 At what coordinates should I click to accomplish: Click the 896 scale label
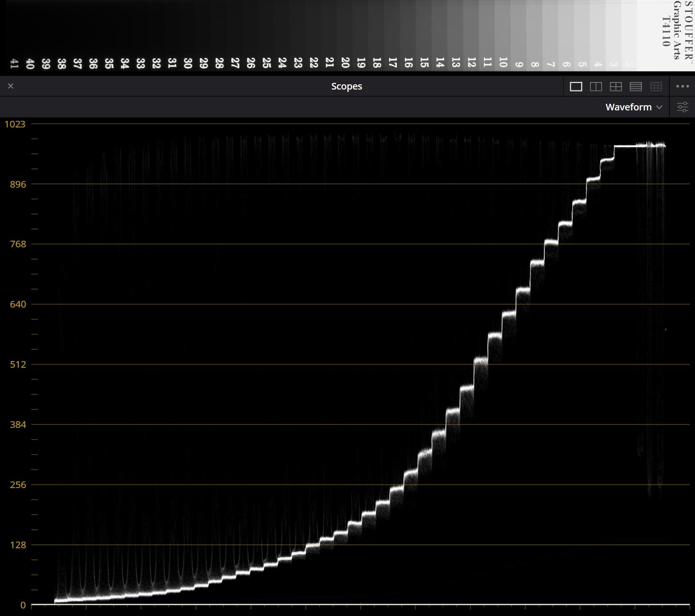(x=18, y=184)
